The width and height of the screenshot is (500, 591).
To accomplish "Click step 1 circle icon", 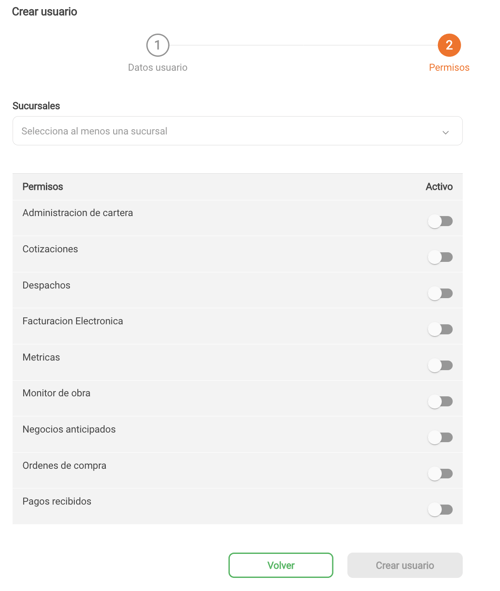I will 157,45.
